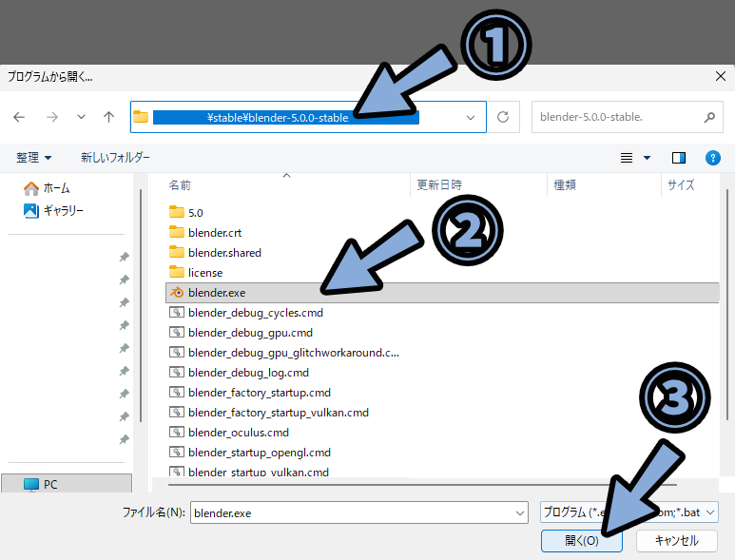Click the キャンセル button
Screen dimensions: 735x560
point(676,540)
